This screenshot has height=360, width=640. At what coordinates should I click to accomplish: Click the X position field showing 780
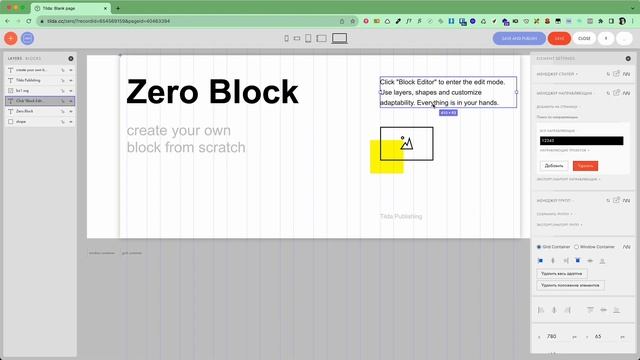click(551, 336)
